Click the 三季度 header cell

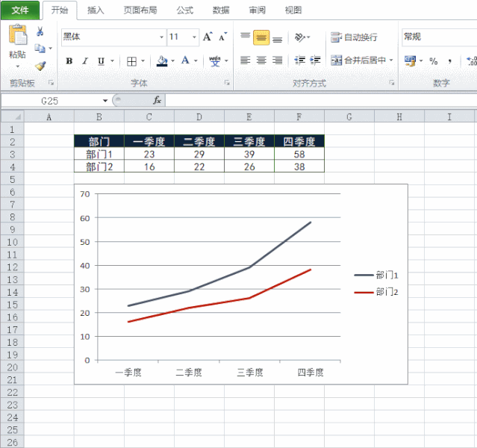tap(249, 142)
